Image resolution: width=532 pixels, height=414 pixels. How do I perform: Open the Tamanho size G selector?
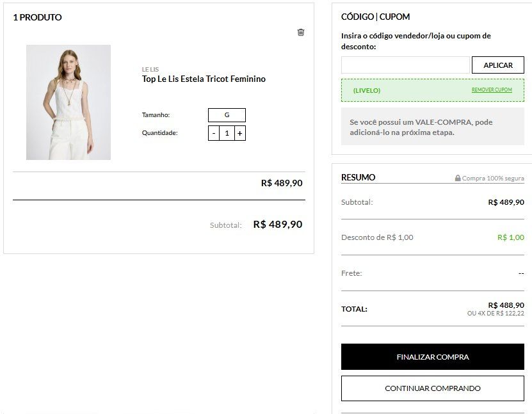point(227,115)
